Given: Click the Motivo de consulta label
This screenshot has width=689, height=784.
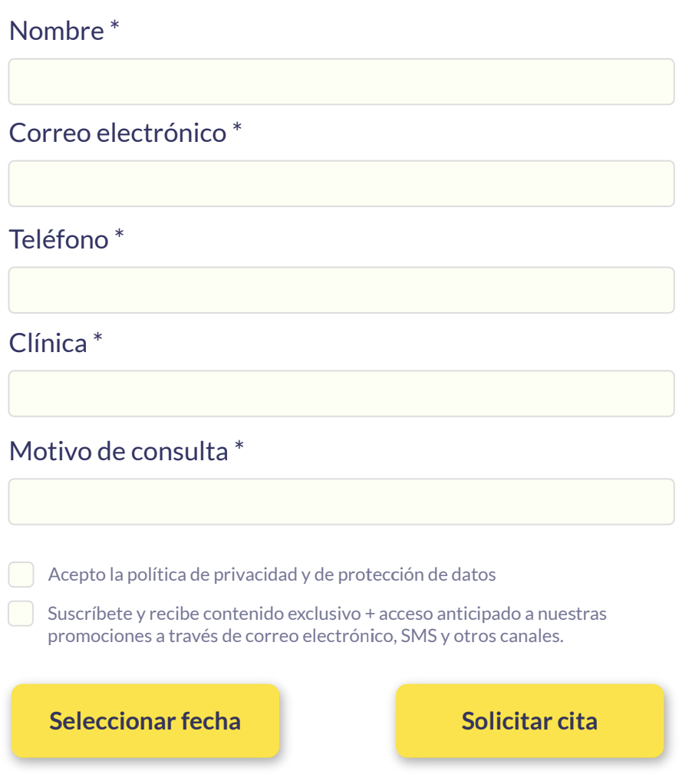Looking at the screenshot, I should 118,451.
